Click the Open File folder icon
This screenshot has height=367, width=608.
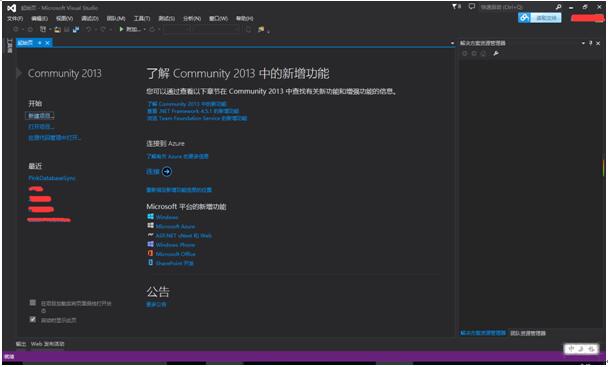coord(57,29)
